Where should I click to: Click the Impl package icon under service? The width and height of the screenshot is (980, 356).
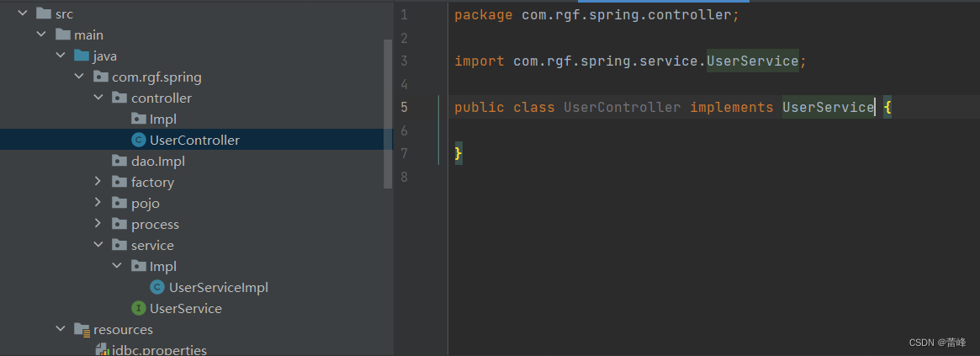(x=138, y=266)
